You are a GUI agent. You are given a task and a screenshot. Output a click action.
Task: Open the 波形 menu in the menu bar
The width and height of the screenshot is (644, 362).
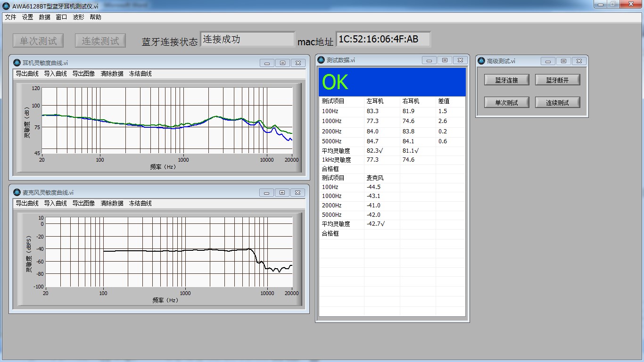(x=78, y=17)
